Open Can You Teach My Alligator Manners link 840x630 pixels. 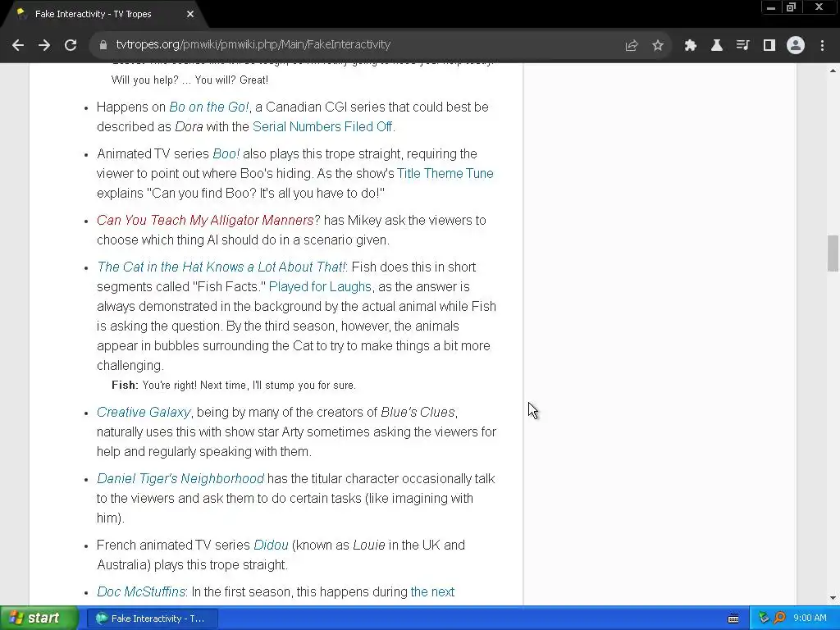[x=205, y=220]
